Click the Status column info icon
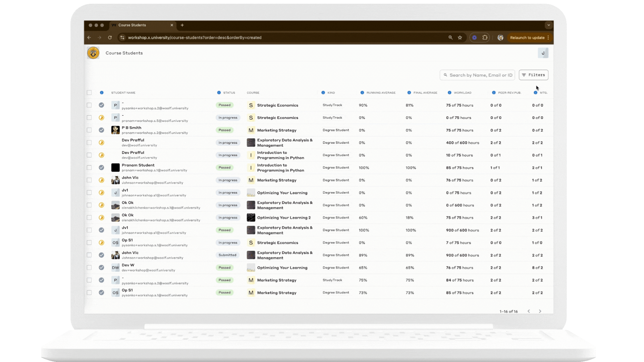 tap(219, 93)
